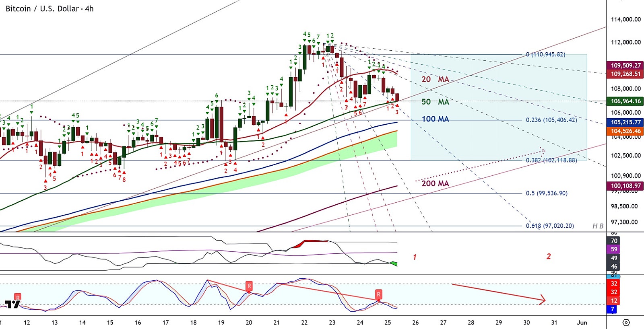
Task: Click the 97,300.00 price scale value
Action: click(624, 222)
